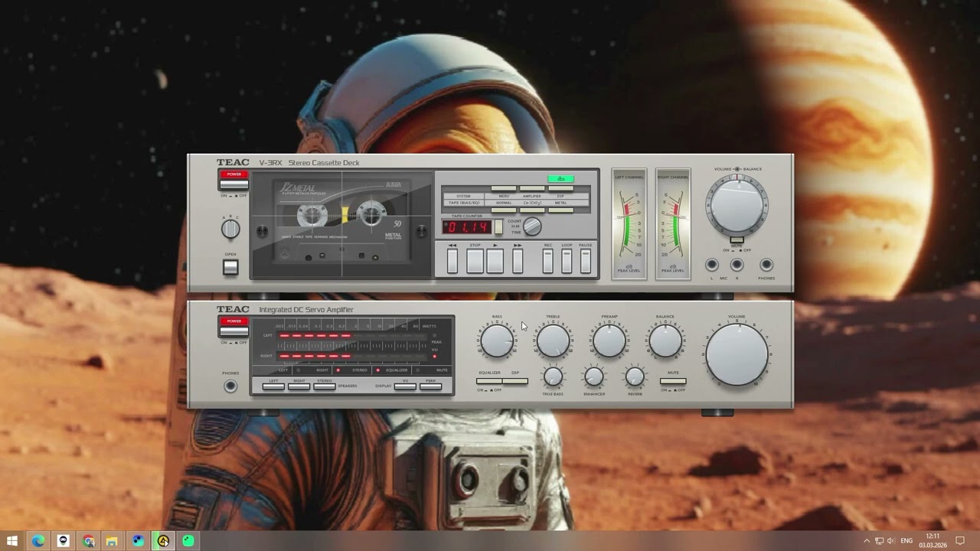The height and width of the screenshot is (551, 980).
Task: Click the LEFT CHANNEL peak level meter
Action: (x=629, y=223)
